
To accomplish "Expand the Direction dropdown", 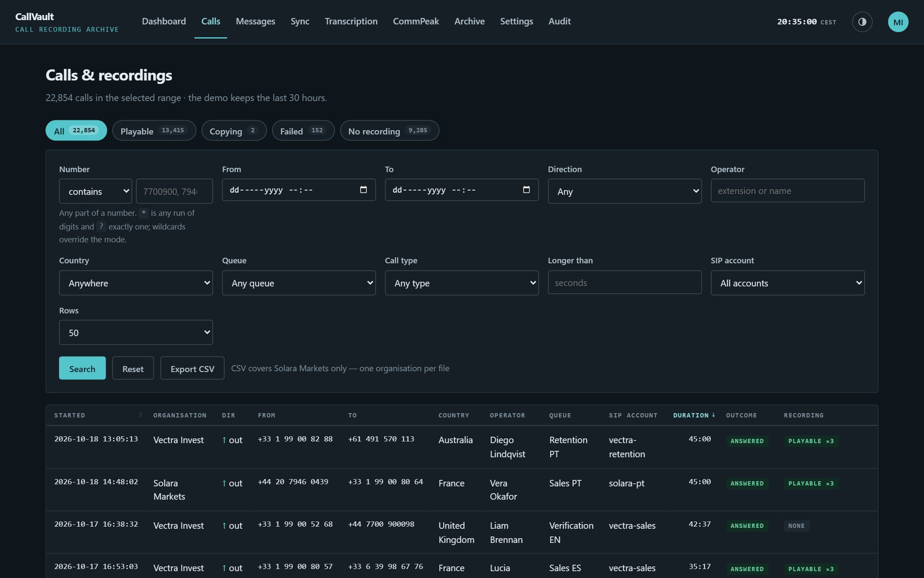I will (625, 191).
